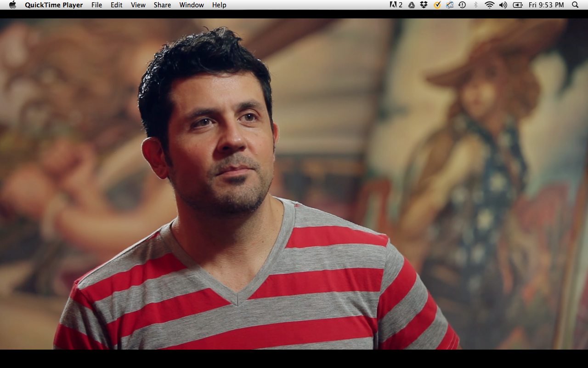Click the clock showing Fri 9:53 PM
The image size is (588, 368).
[546, 5]
